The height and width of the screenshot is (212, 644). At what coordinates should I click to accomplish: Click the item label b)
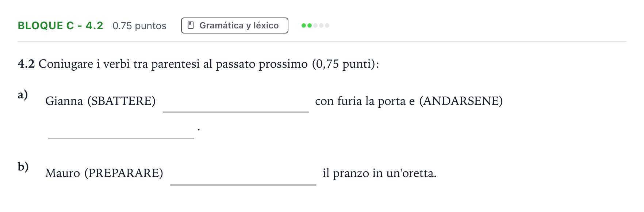tap(23, 166)
